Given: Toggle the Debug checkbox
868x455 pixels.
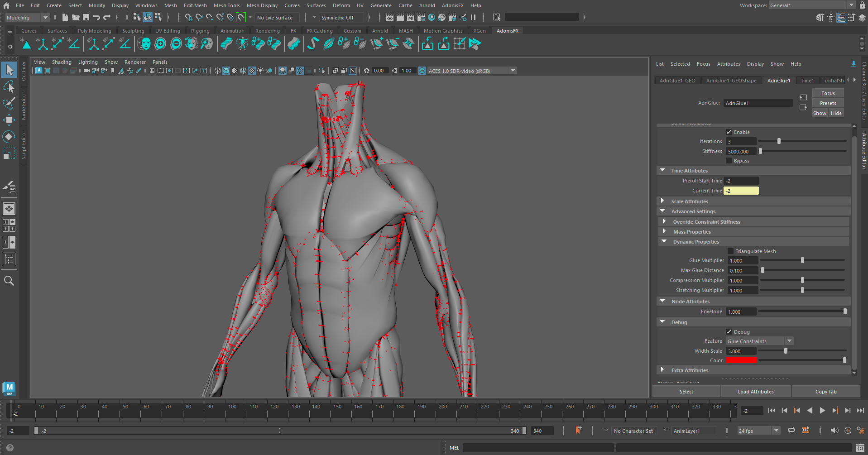Looking at the screenshot, I should coord(729,332).
